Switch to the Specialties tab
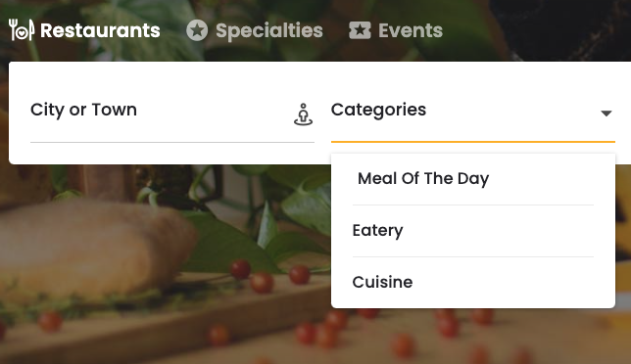The height and width of the screenshot is (364, 631). click(x=255, y=30)
